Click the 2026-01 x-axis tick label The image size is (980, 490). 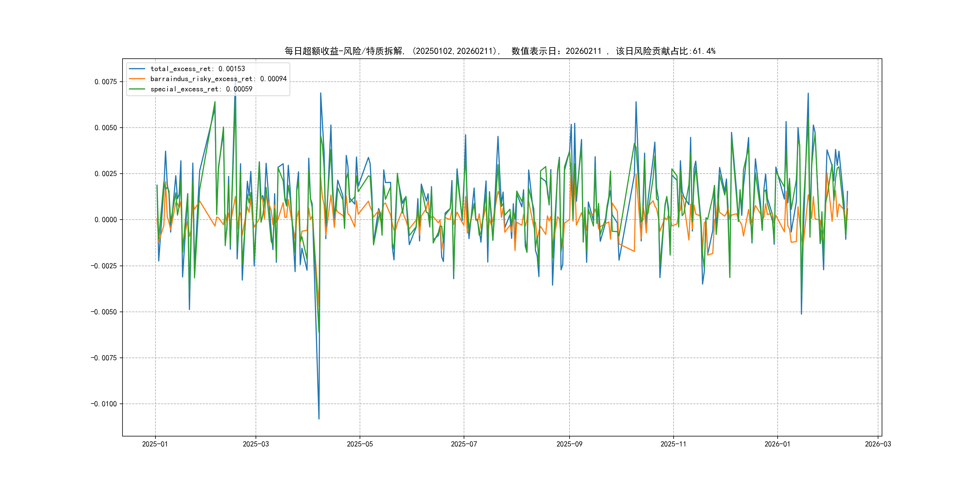pos(777,444)
